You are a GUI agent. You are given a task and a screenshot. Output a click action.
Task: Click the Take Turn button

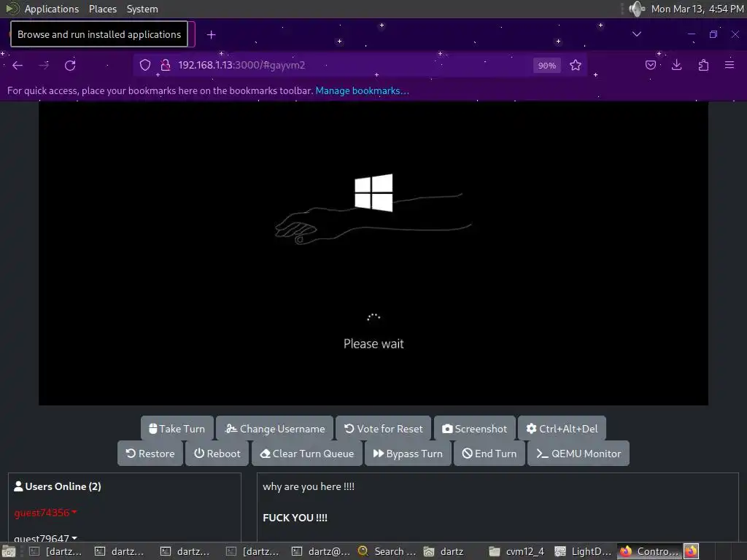(x=177, y=429)
